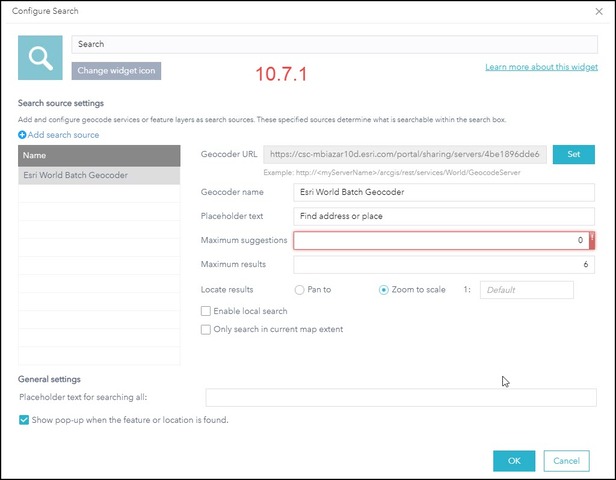Click the General settings heading
616x480 pixels.
(x=49, y=379)
